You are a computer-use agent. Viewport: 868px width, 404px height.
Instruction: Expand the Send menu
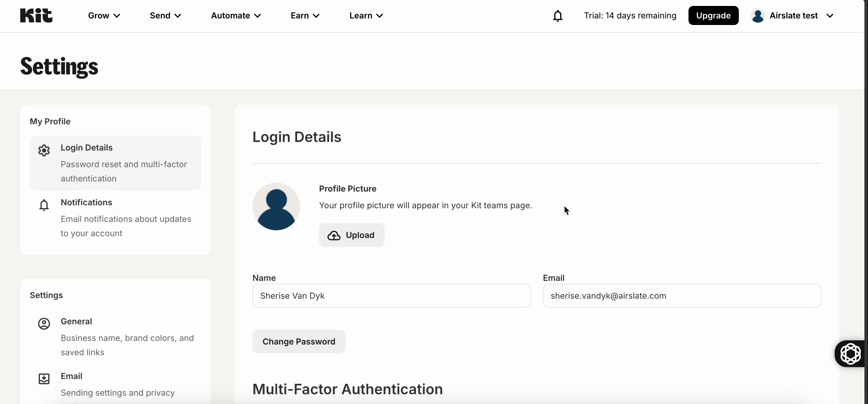click(x=166, y=16)
